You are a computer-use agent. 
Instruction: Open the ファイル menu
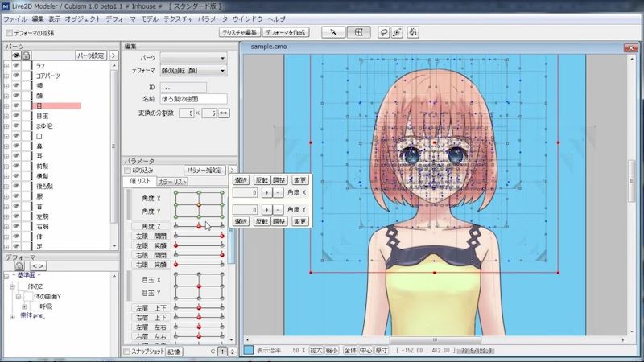click(x=15, y=19)
